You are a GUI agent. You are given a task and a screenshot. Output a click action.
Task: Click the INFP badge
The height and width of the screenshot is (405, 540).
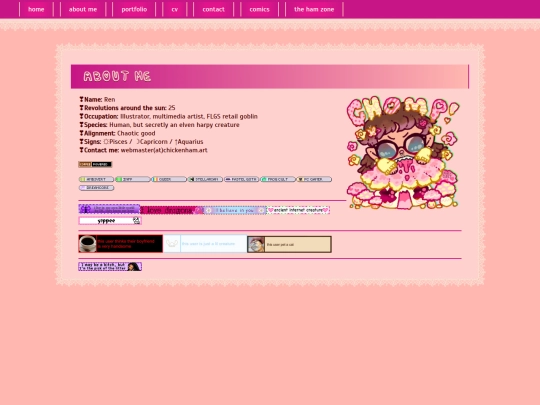pyautogui.click(x=133, y=179)
